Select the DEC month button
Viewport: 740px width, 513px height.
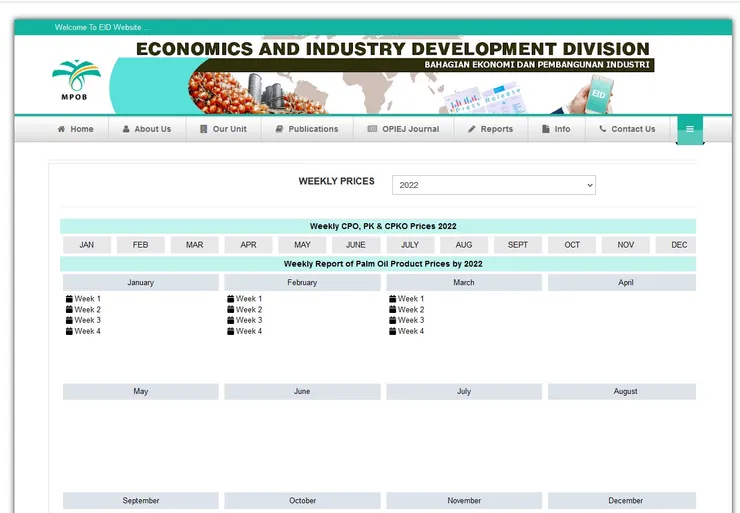pyautogui.click(x=676, y=245)
